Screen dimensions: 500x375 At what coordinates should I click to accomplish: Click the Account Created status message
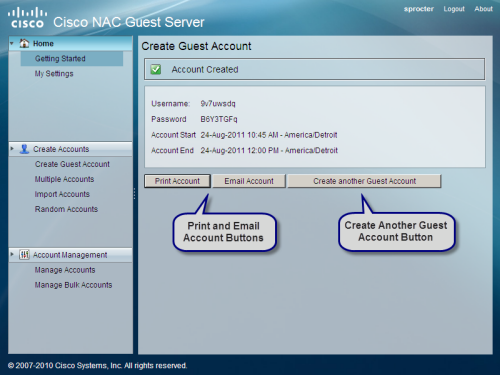click(x=205, y=69)
